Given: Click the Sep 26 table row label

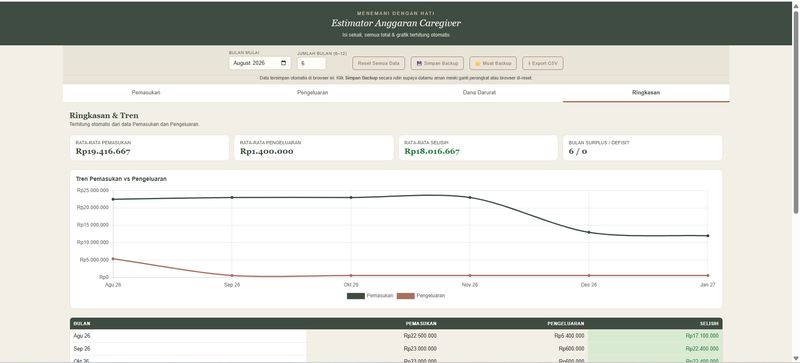Looking at the screenshot, I should coord(82,349).
